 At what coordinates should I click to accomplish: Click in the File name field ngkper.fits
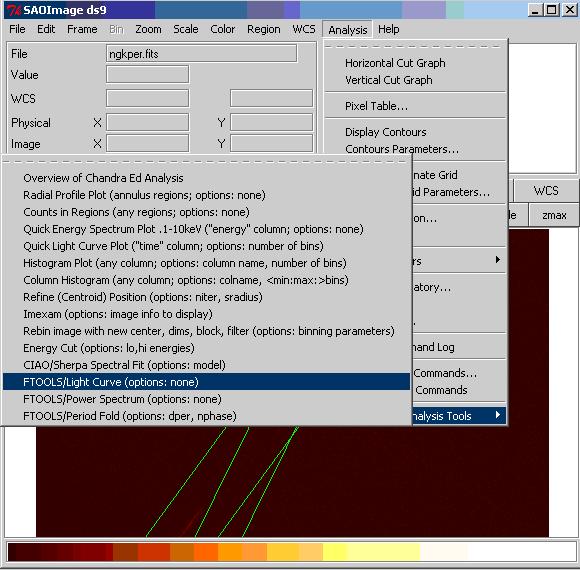(x=201, y=54)
